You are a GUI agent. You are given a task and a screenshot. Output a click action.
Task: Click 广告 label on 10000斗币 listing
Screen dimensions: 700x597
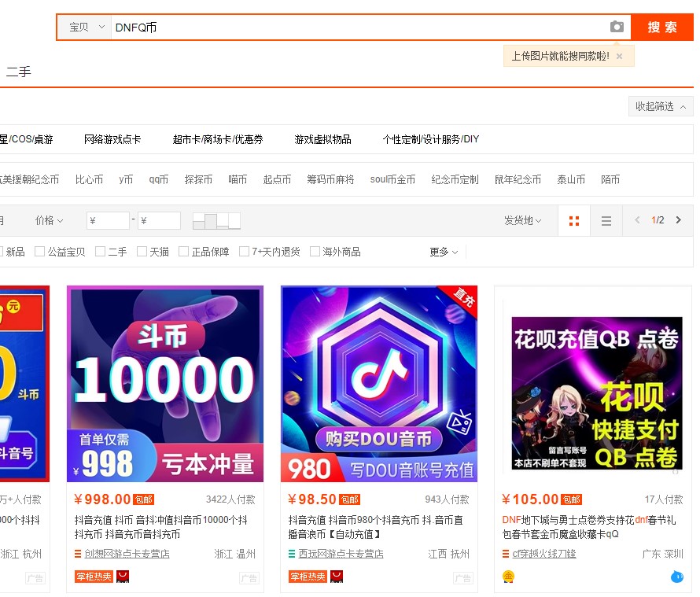point(249,578)
